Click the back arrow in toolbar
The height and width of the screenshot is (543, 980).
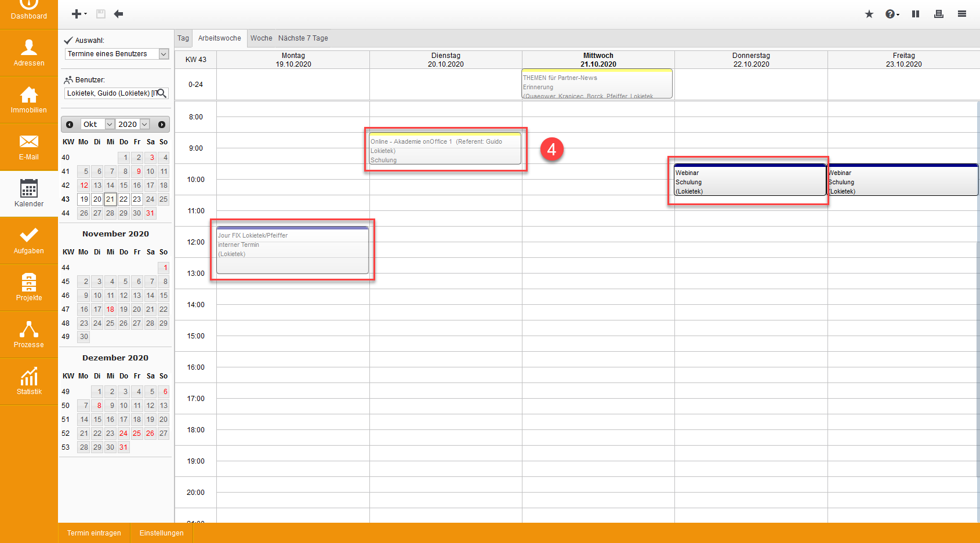click(118, 14)
